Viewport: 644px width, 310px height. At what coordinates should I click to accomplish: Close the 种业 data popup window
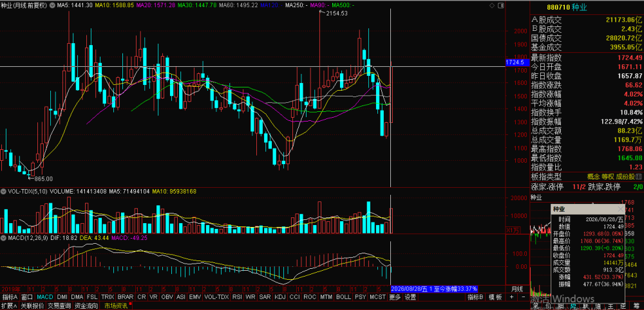[620, 209]
